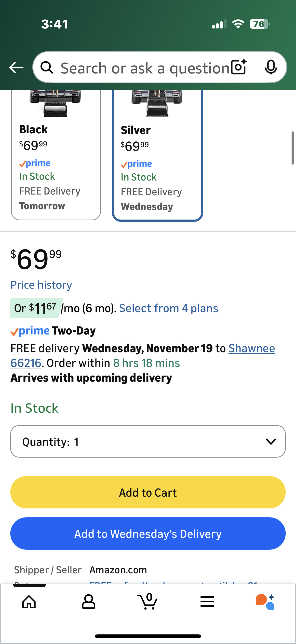Open the Price history link
The width and height of the screenshot is (296, 644).
[41, 285]
